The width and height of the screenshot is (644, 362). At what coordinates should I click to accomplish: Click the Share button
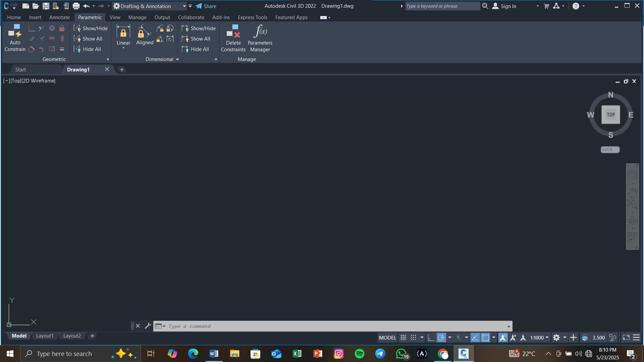point(206,6)
